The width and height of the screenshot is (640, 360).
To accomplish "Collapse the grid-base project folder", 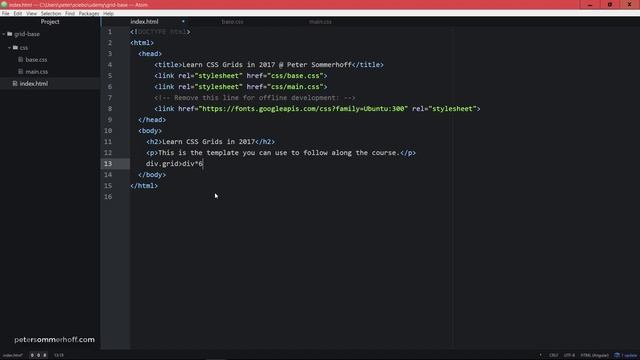I will click(4, 34).
